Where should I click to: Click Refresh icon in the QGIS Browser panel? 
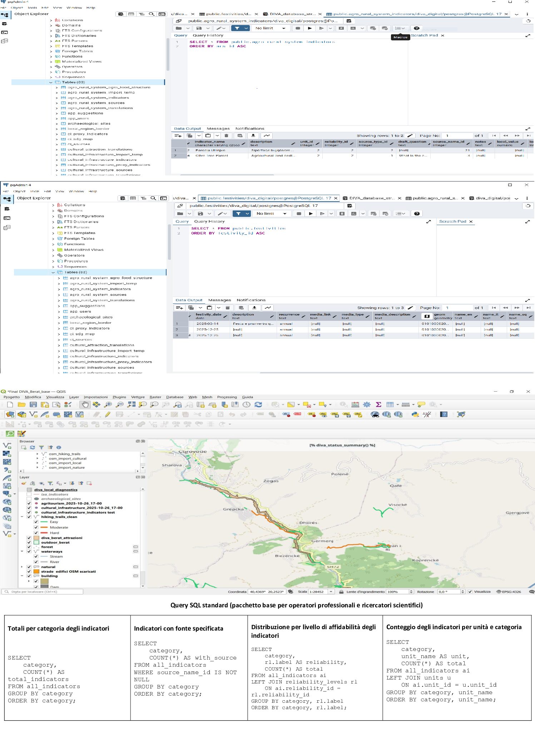tap(33, 447)
